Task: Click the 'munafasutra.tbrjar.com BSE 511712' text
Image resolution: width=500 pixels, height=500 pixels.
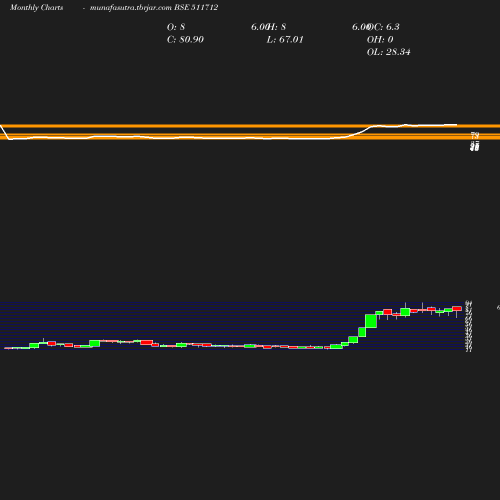Action: click(x=154, y=8)
